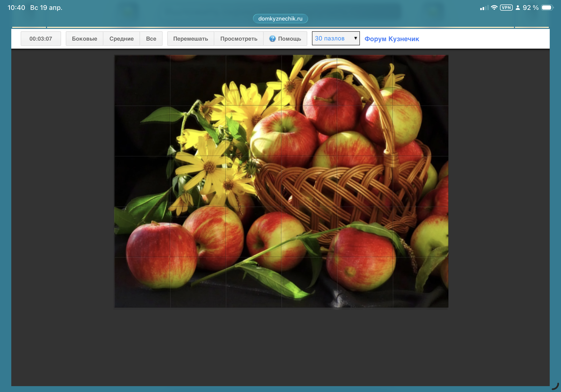The image size is (561, 392).
Task: Show only side pieces with Боковые
Action: tap(84, 39)
